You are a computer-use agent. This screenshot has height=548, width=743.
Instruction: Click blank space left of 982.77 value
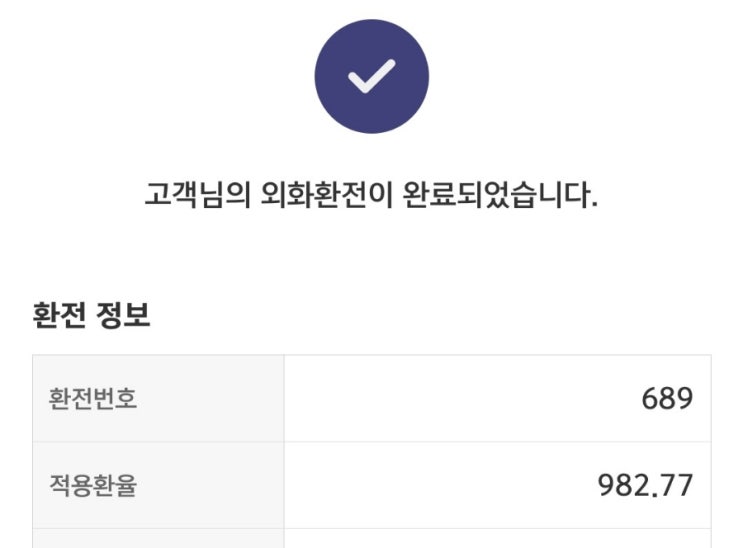tap(430, 486)
